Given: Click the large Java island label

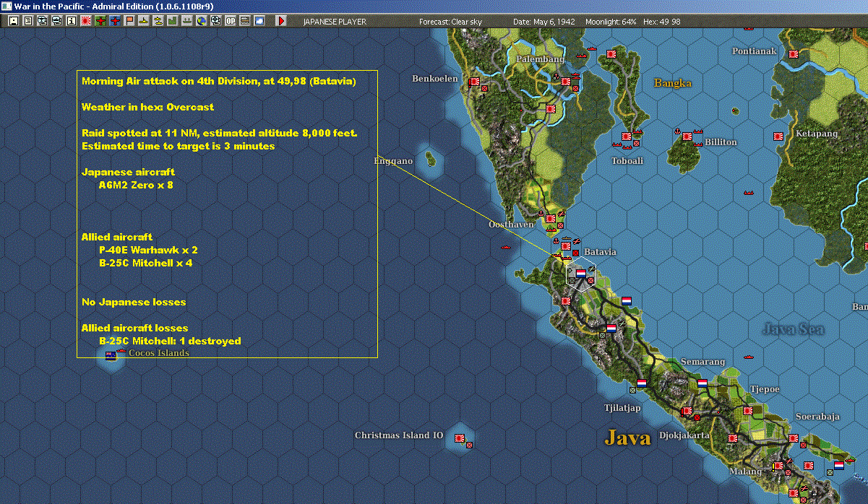Looking at the screenshot, I should coord(627,438).
